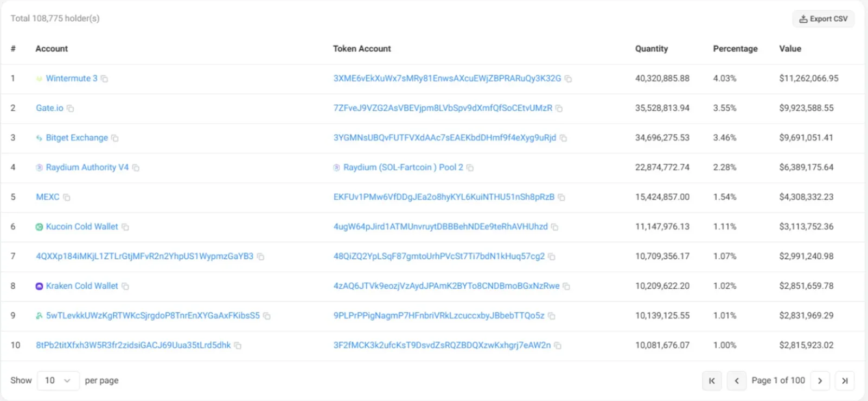Copy token account 3XME6vEkXuWx7sMRy81
The width and height of the screenshot is (868, 401).
[x=568, y=79]
